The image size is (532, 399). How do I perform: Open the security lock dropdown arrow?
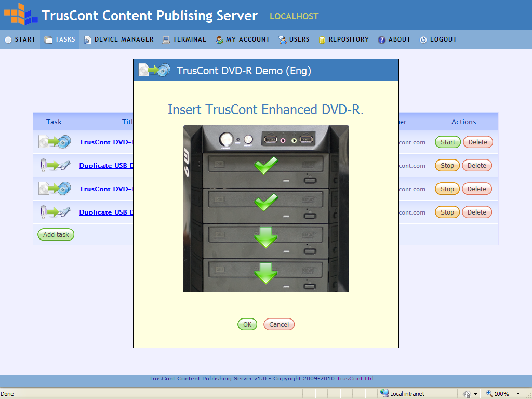475,394
